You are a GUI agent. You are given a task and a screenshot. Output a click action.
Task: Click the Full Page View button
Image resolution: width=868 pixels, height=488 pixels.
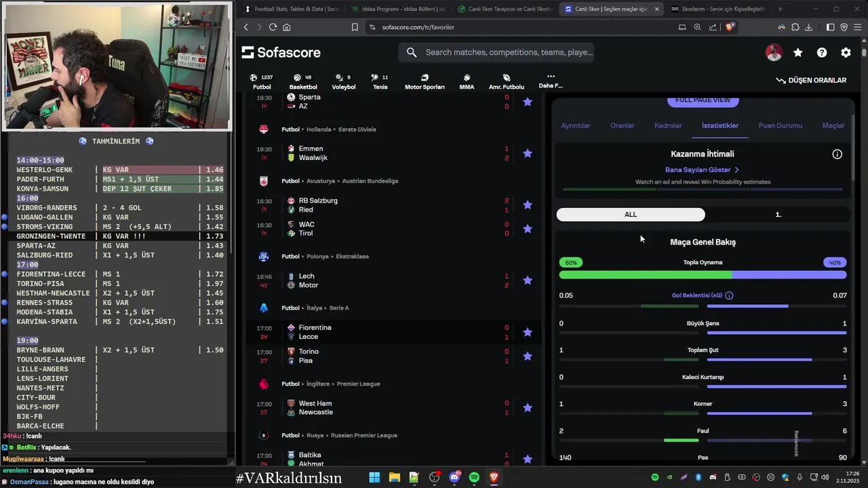[x=703, y=100]
